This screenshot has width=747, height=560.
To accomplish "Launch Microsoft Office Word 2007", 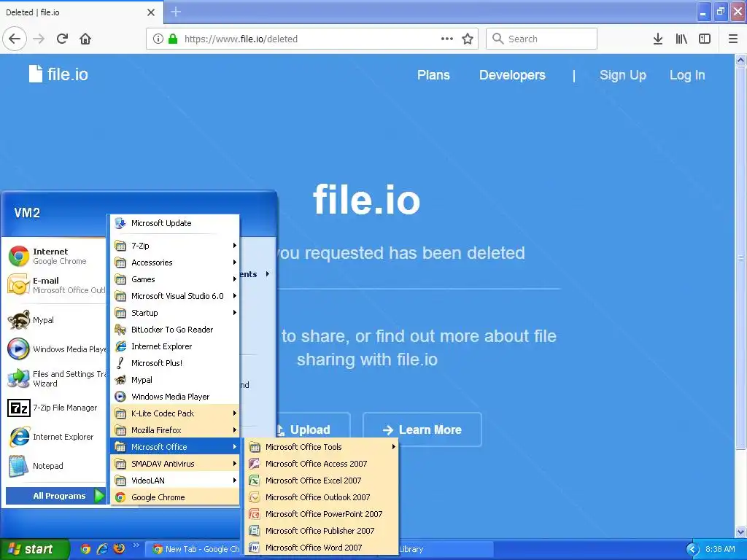I will [x=322, y=548].
